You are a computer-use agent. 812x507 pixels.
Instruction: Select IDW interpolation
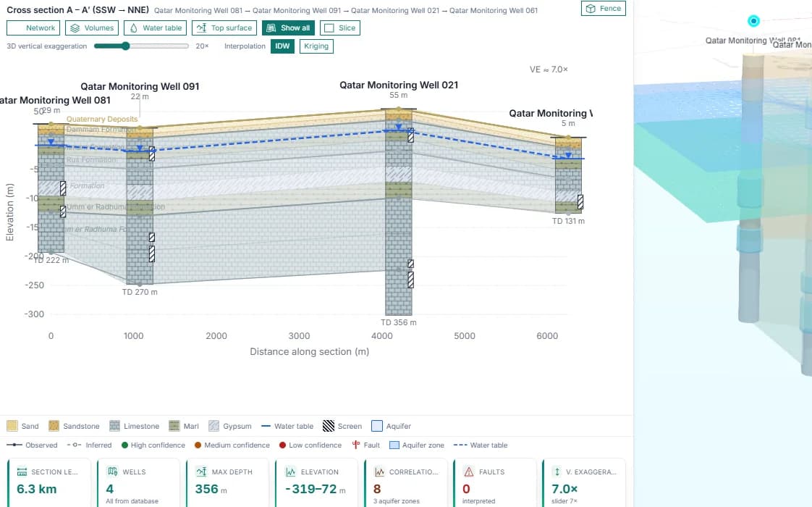pos(282,46)
